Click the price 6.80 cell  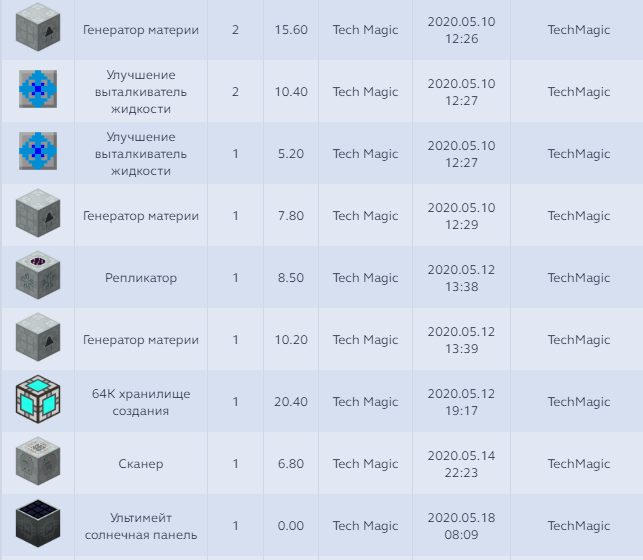(291, 464)
